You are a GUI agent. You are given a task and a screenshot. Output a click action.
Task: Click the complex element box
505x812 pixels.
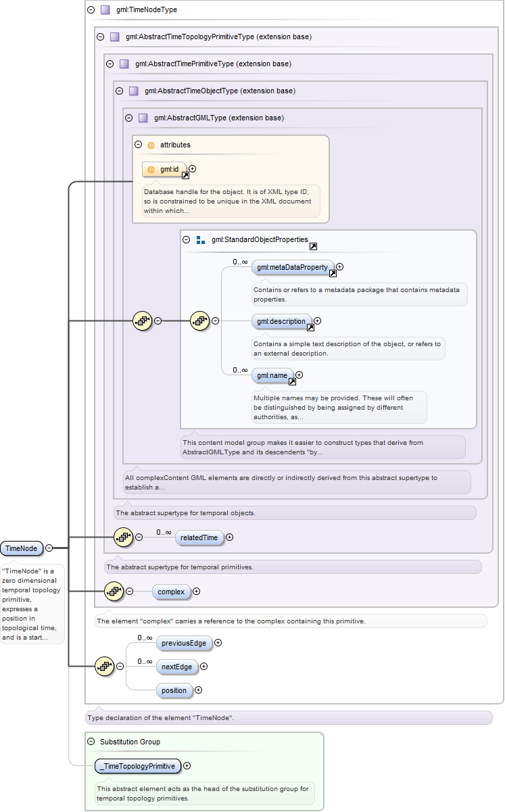coord(171,592)
